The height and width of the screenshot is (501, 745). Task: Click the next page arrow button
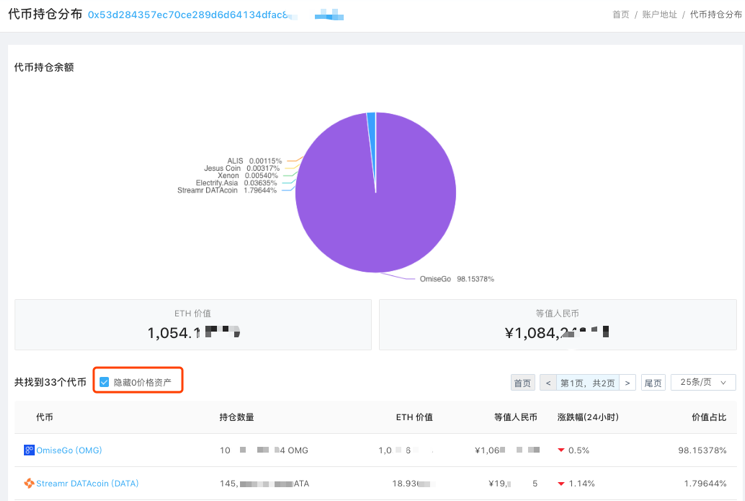[x=627, y=383]
